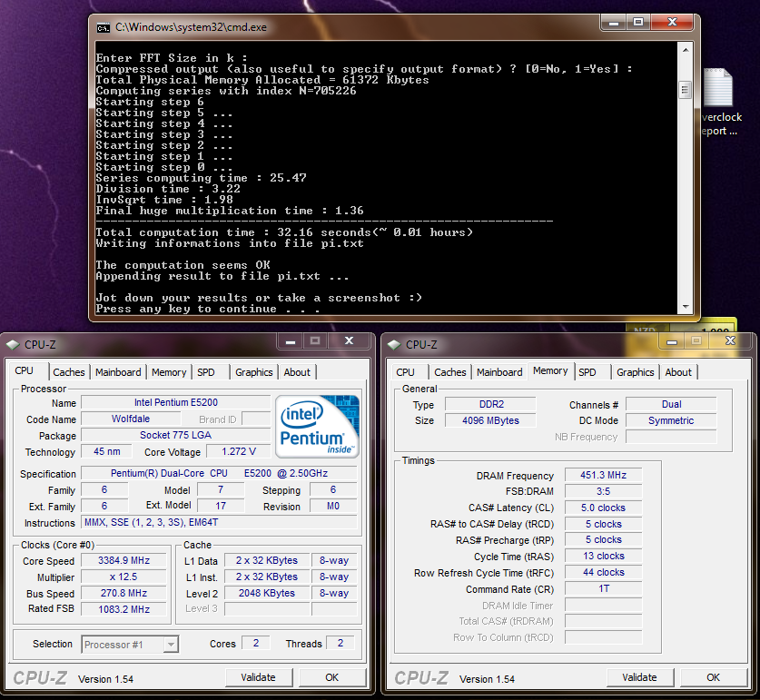Image resolution: width=760 pixels, height=700 pixels.
Task: Click cmd scrollbar up arrow
Action: (686, 49)
